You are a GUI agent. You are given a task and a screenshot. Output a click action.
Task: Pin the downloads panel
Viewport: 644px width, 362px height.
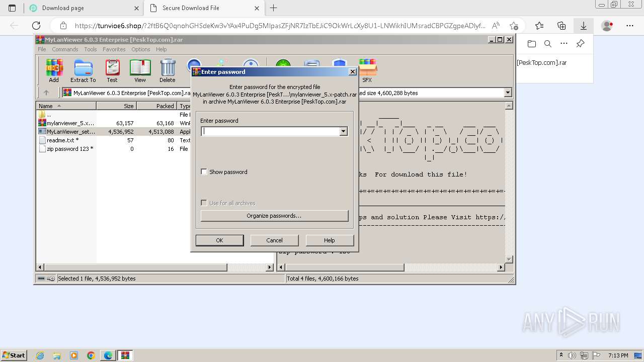point(580,44)
